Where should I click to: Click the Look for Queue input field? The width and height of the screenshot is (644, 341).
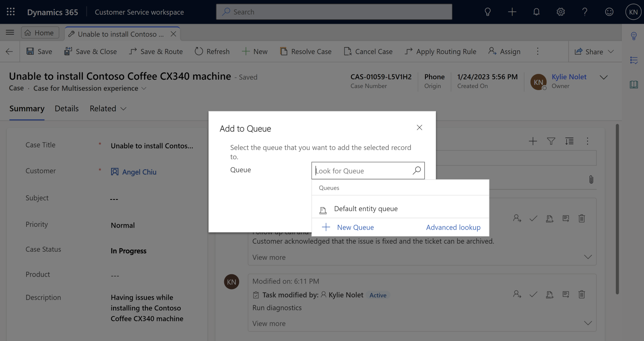(x=361, y=171)
